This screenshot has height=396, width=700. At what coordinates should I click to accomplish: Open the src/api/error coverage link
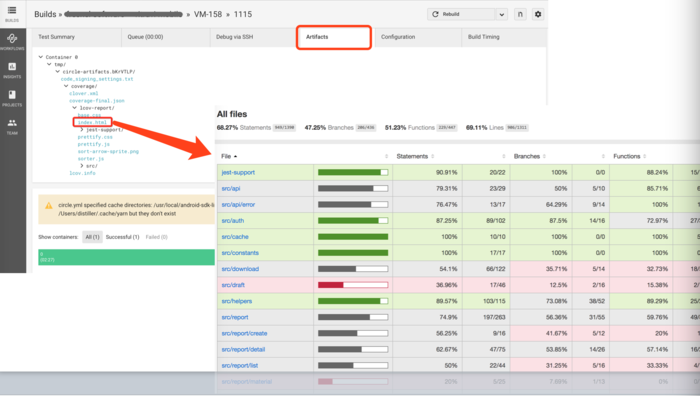tap(238, 204)
